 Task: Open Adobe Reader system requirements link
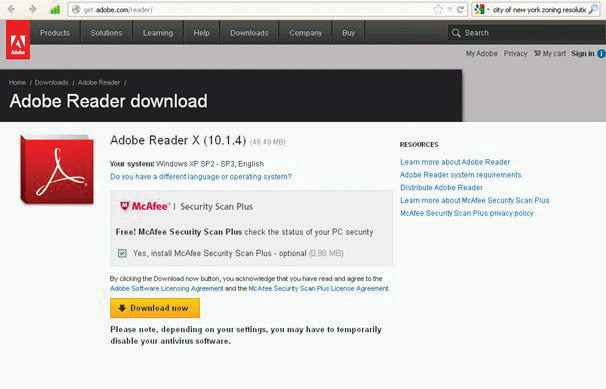(461, 175)
